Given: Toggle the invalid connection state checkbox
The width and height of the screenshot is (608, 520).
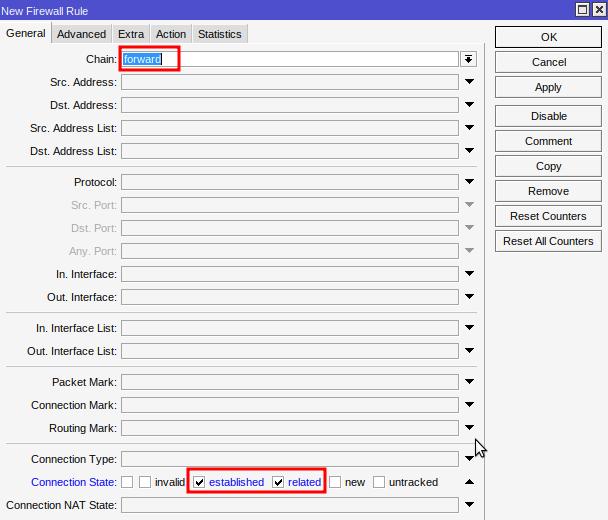Looking at the screenshot, I should 145,482.
